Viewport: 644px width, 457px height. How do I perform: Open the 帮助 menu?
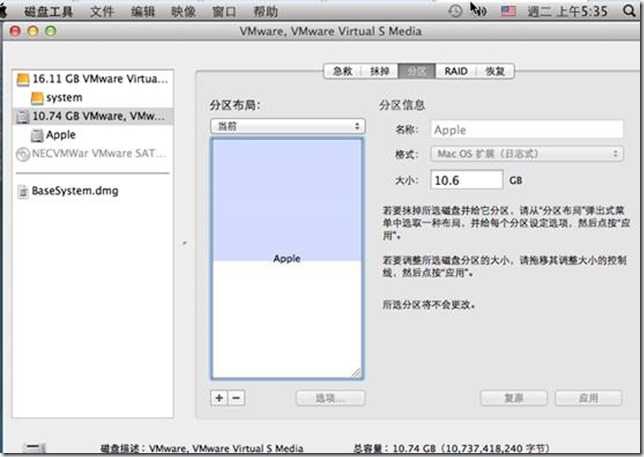[x=265, y=11]
